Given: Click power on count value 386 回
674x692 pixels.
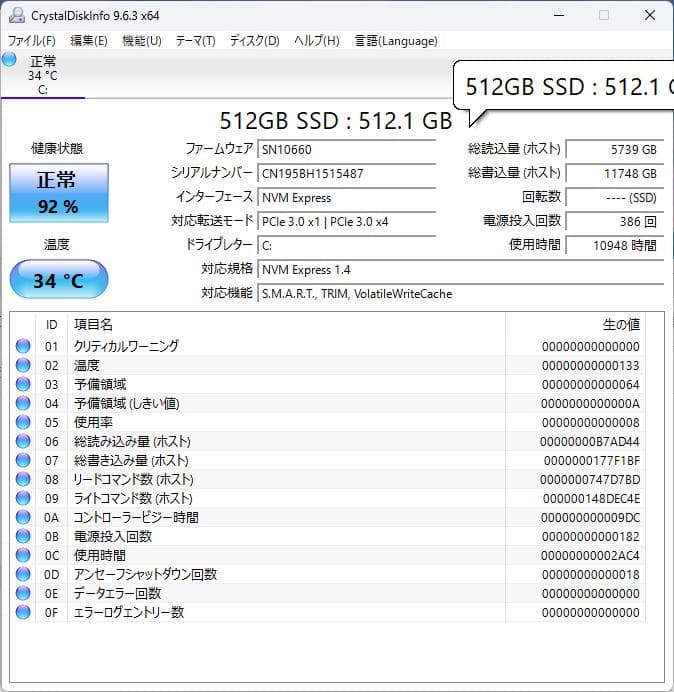Looking at the screenshot, I should point(614,222).
